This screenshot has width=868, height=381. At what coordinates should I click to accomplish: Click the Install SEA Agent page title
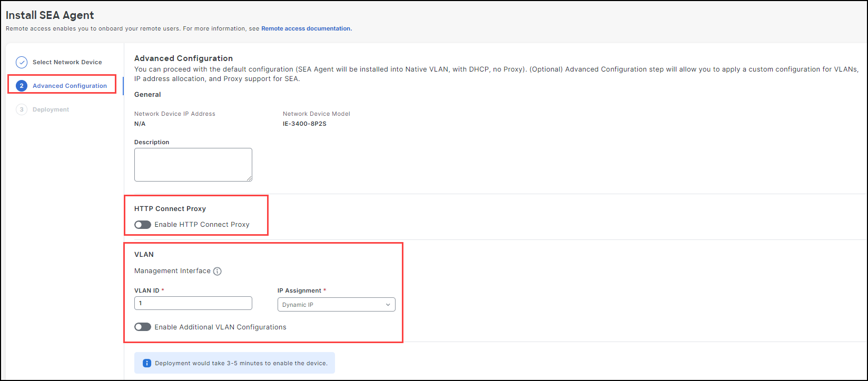50,15
